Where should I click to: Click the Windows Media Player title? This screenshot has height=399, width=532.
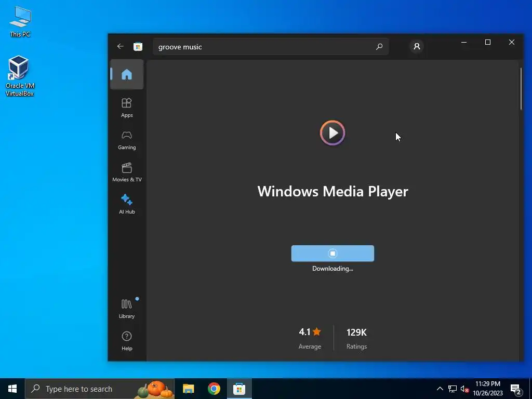(x=332, y=191)
